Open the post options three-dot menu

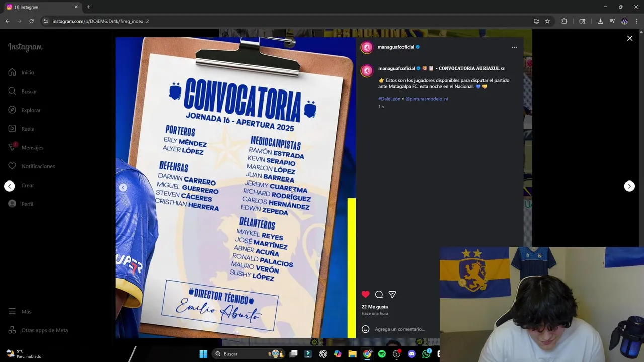[x=514, y=47]
